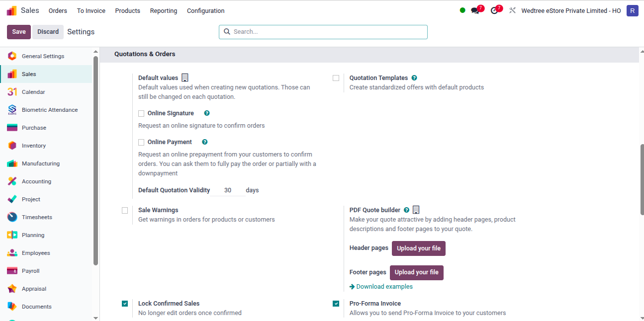Image resolution: width=644 pixels, height=321 pixels.
Task: Click the main page vertical scrollbar thumb
Action: click(x=642, y=180)
